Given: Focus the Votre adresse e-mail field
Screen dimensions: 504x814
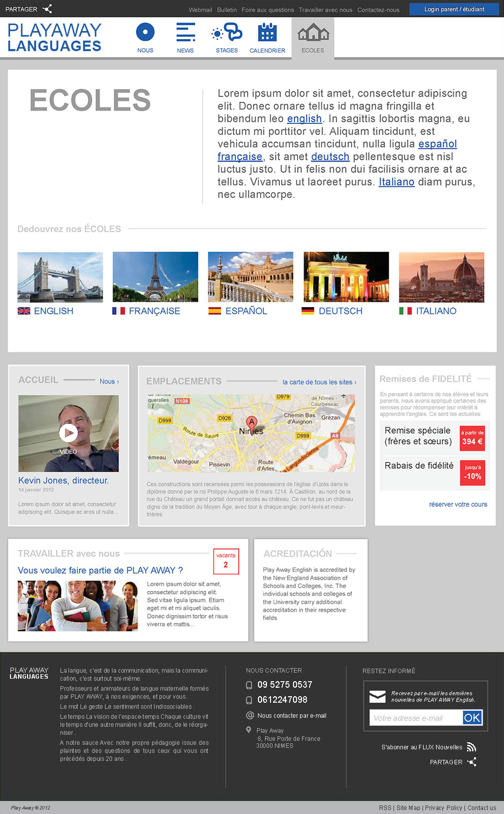Looking at the screenshot, I should 416,718.
